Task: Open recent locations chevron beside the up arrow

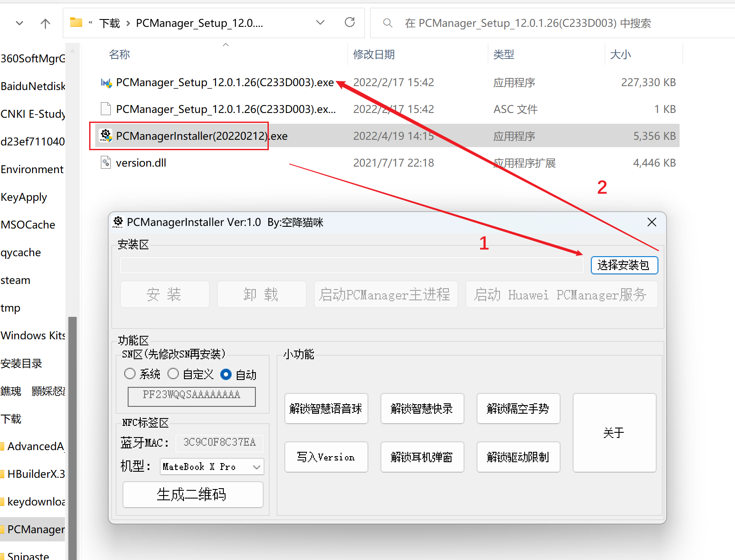Action: tap(19, 23)
